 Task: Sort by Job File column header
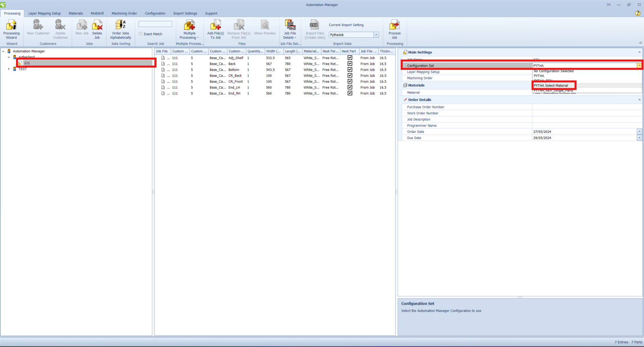pos(162,51)
